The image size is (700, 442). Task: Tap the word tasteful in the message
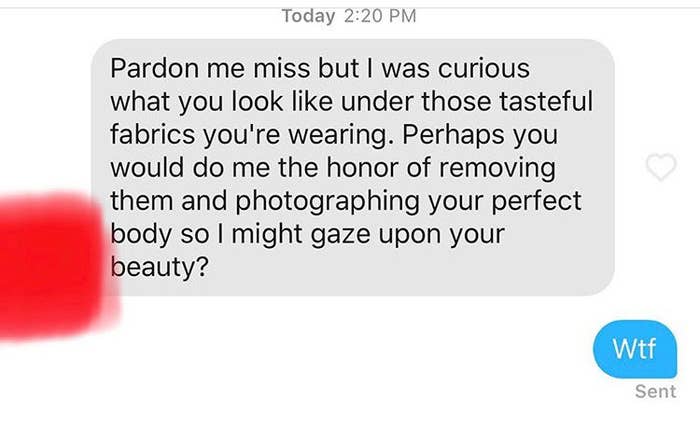point(546,101)
